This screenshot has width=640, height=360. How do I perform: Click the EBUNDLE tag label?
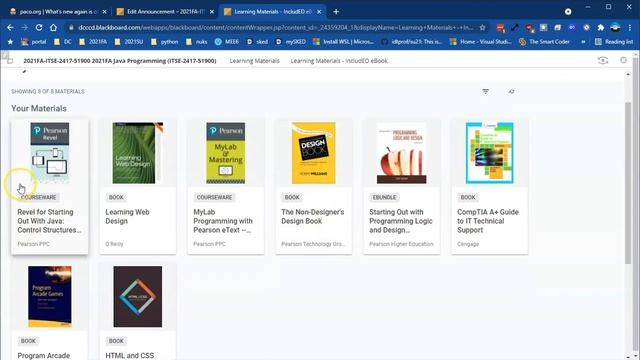coord(384,197)
